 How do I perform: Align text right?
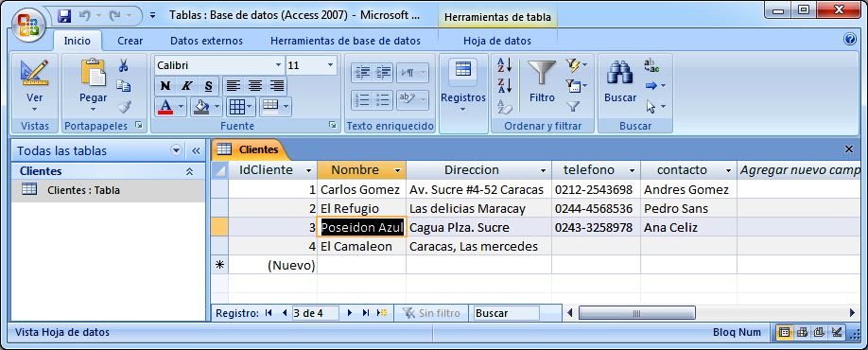tap(276, 86)
